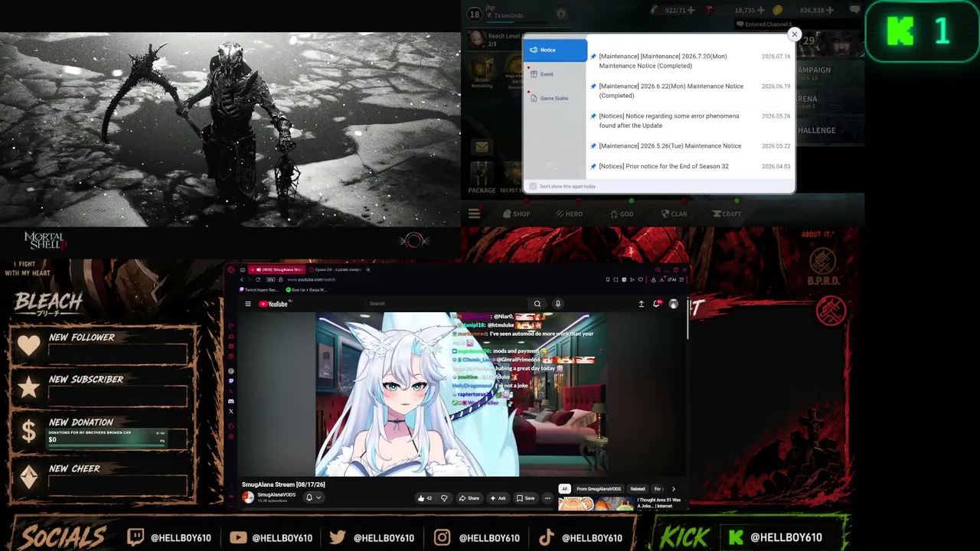Open the "I Thought Area 51" video thumbnail

596,504
